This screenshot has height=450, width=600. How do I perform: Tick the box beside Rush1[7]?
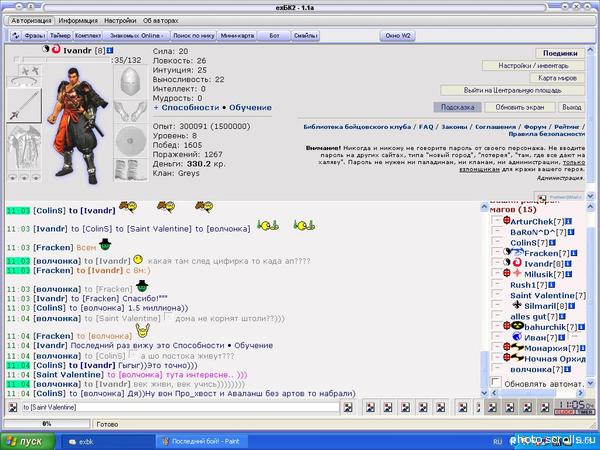(497, 284)
